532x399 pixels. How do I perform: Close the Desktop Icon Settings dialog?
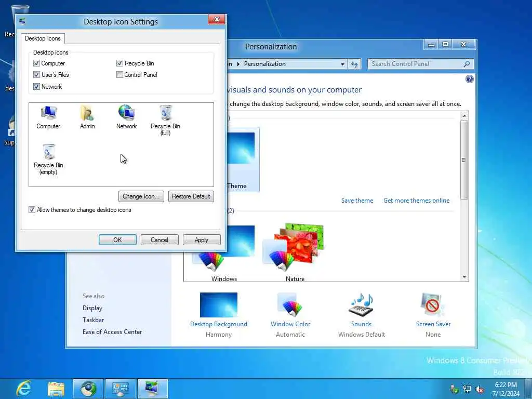pos(217,19)
